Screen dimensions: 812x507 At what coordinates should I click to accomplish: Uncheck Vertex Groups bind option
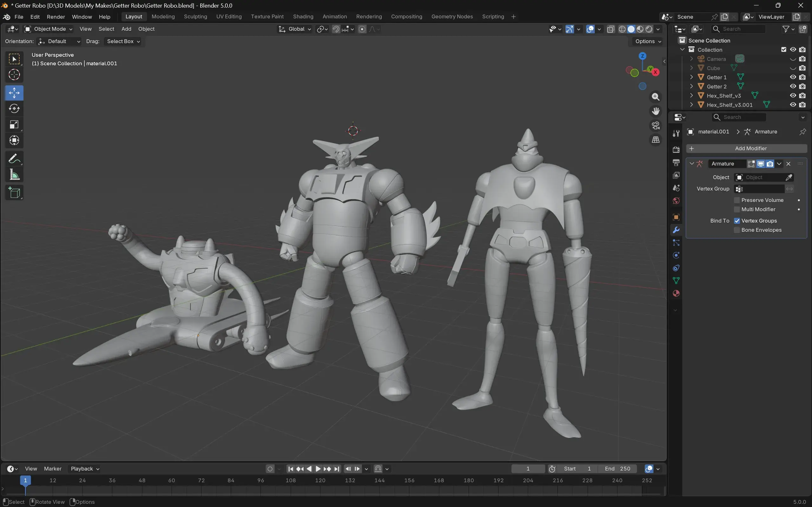[737, 221]
